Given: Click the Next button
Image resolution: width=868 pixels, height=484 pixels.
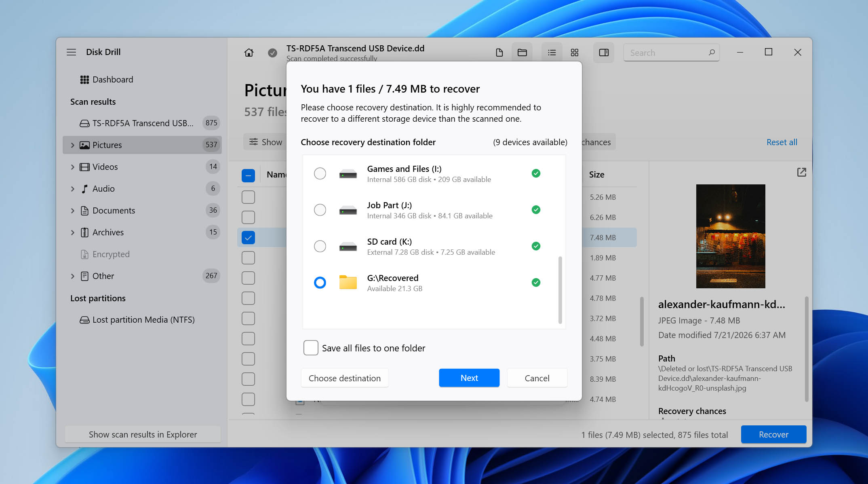Looking at the screenshot, I should point(469,378).
